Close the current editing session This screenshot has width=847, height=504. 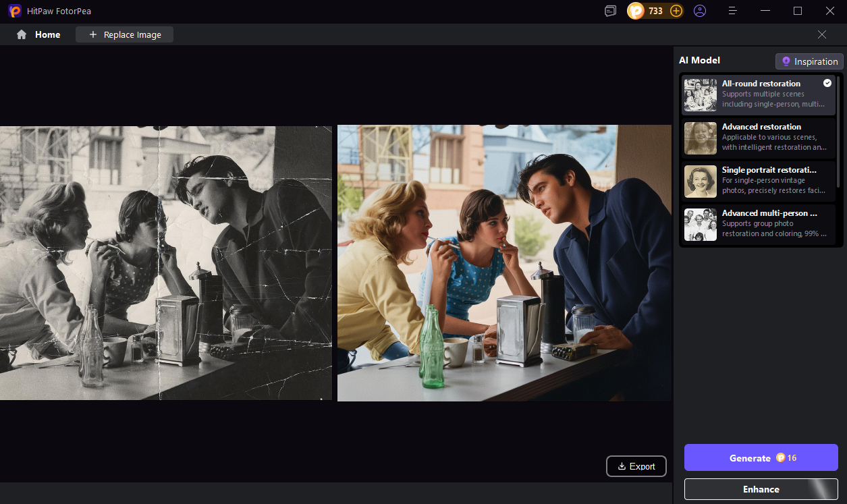click(822, 34)
